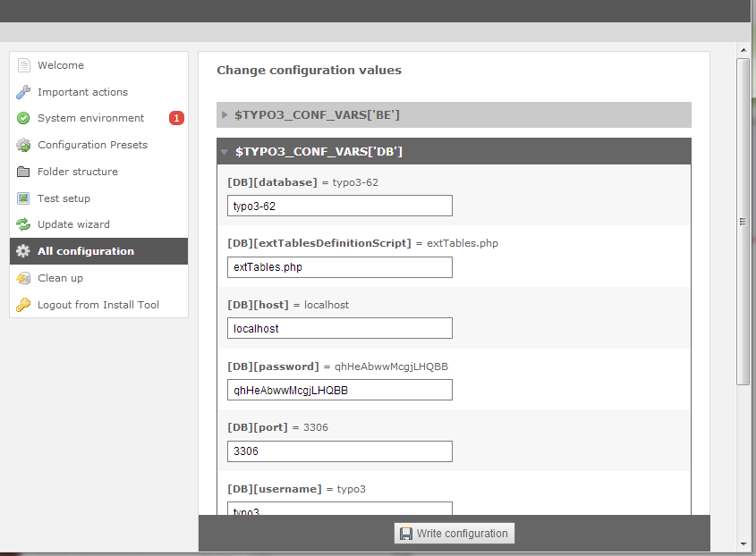This screenshot has width=756, height=556.
Task: Click the scrollbar up arrow
Action: click(x=743, y=50)
